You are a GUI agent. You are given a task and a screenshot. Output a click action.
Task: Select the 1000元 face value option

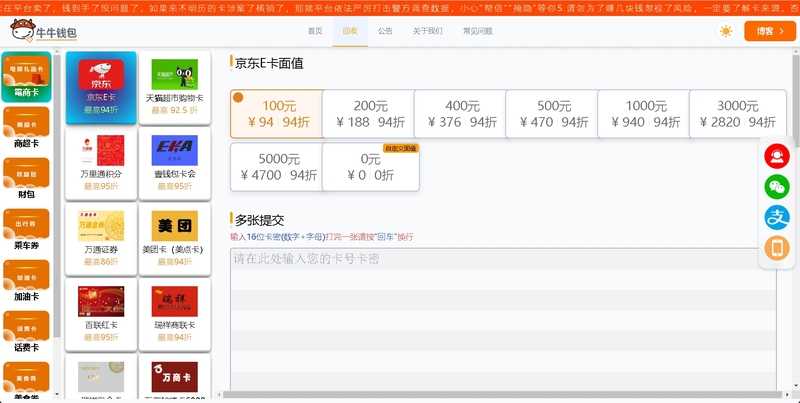point(644,114)
